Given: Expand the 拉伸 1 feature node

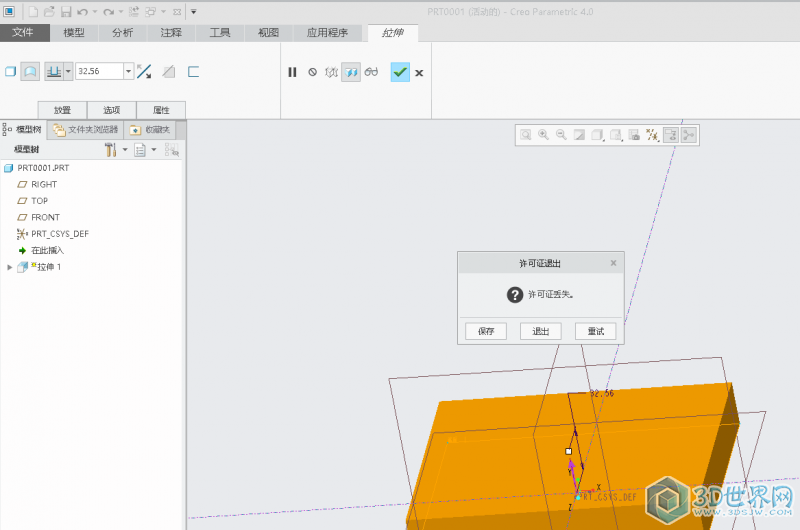Looking at the screenshot, I should [9, 267].
